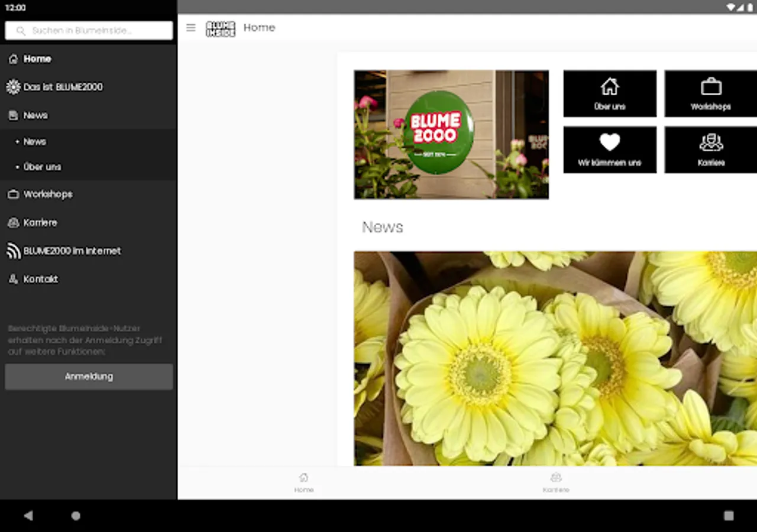Click the people icon beside sidebar Karriere

(x=13, y=223)
